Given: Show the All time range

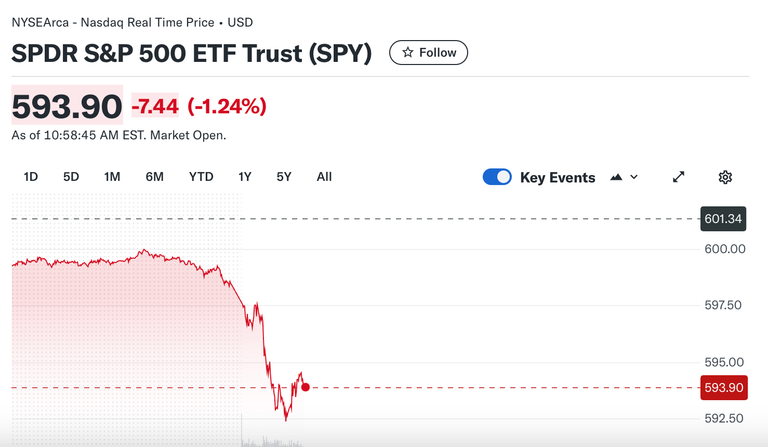Looking at the screenshot, I should point(324,177).
